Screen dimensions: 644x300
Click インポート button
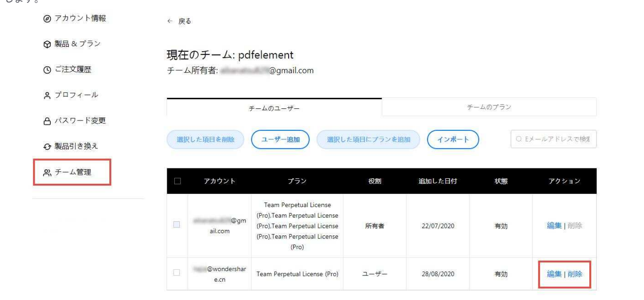point(453,140)
